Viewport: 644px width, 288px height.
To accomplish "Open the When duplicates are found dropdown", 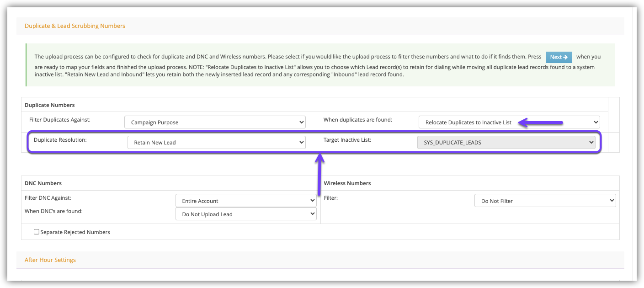I will [509, 122].
